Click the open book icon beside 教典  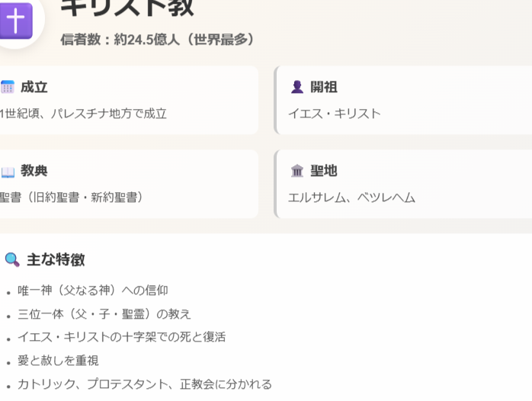8,172
